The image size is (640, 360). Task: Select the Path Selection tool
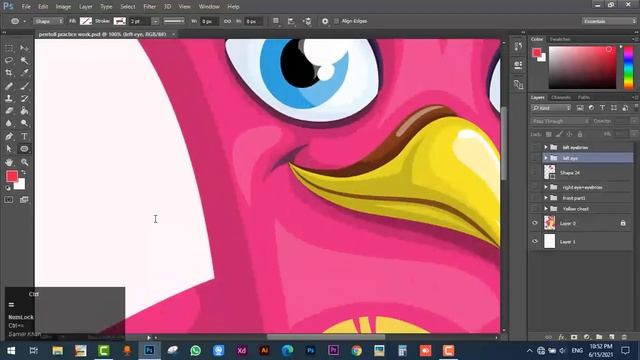click(x=9, y=149)
